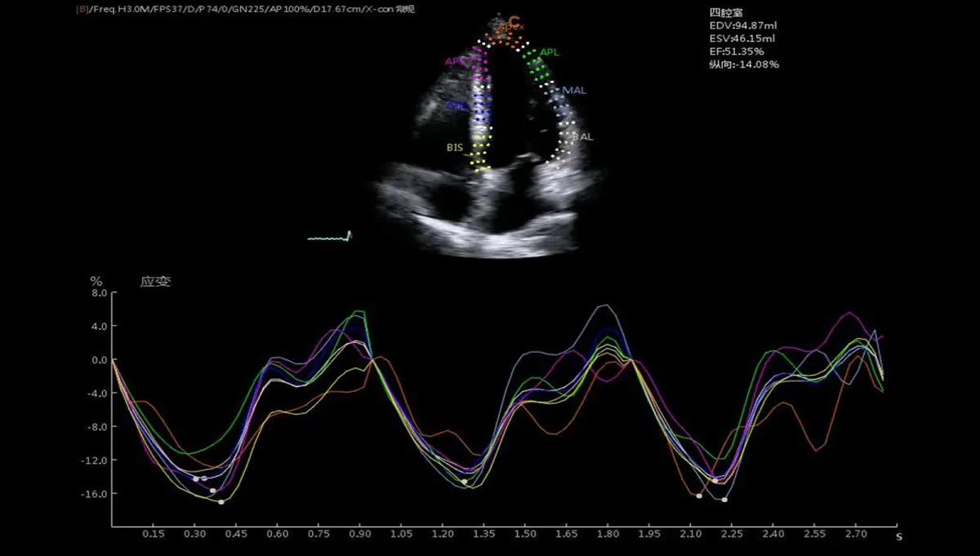Screen dimensions: 980x556
Task: Select the yellow BIS segment label
Action: [454, 148]
